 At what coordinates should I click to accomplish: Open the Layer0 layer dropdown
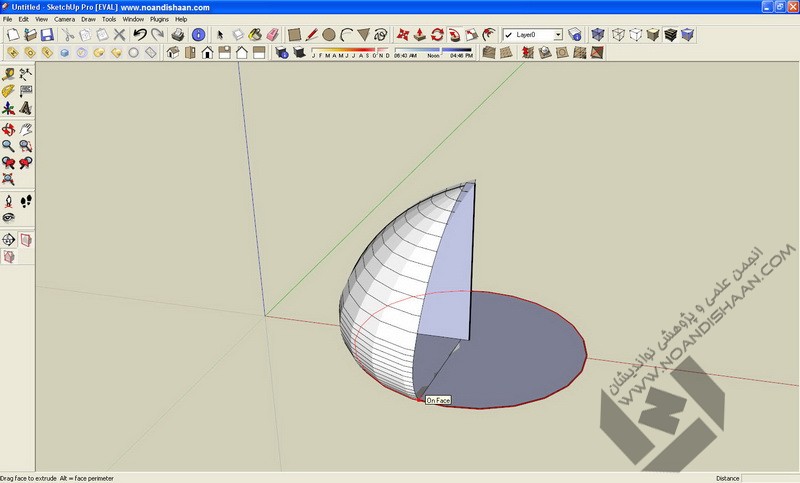point(557,34)
